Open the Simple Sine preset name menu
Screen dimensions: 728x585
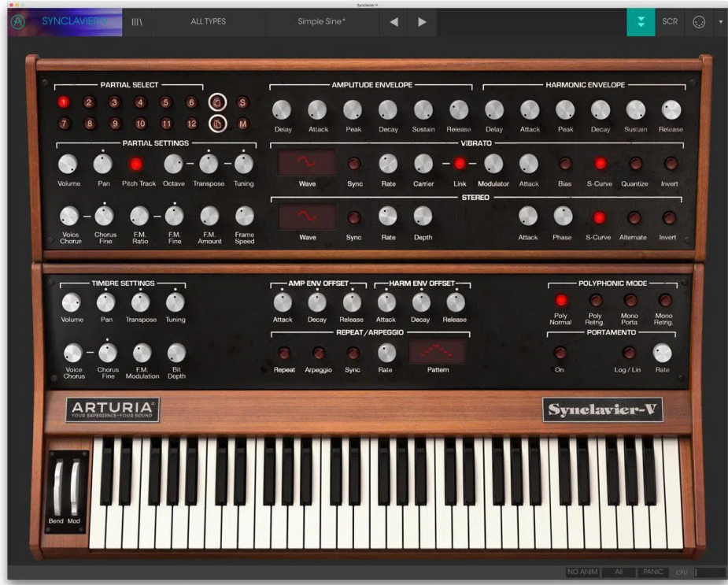(321, 22)
